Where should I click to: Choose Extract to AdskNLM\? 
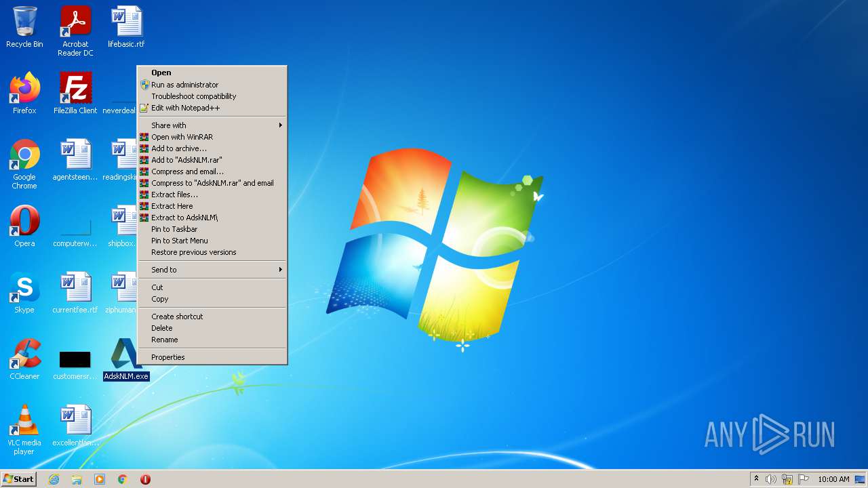(x=212, y=218)
